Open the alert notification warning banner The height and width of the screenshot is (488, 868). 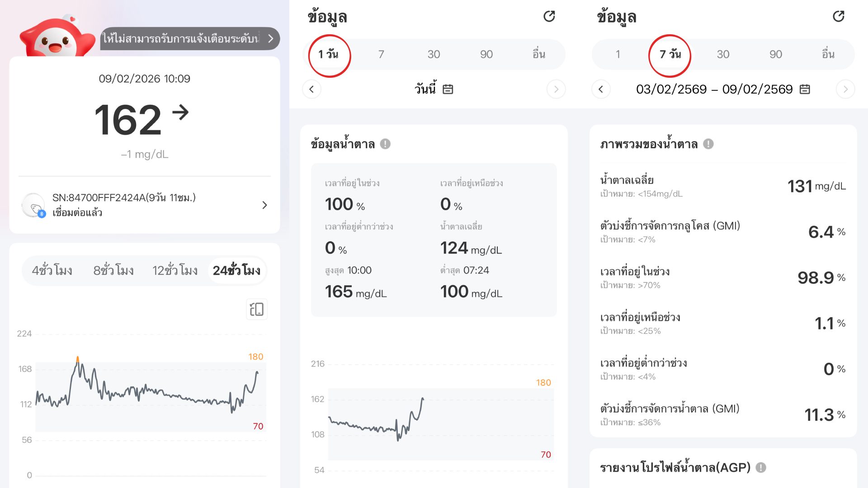point(189,39)
